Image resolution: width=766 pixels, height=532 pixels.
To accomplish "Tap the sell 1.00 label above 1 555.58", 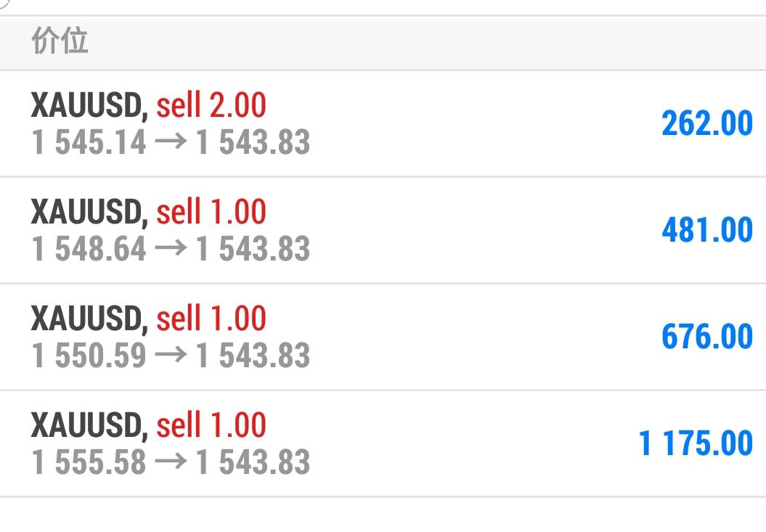I will (x=211, y=425).
